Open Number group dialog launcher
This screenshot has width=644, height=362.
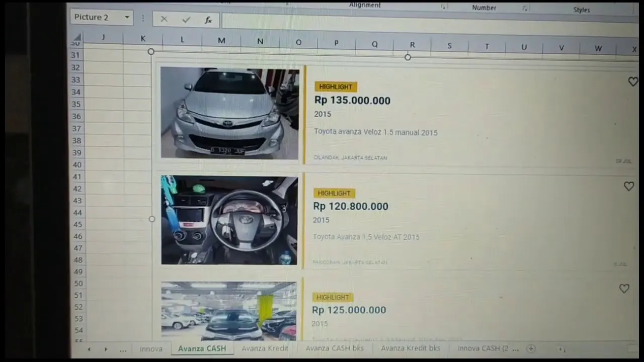tap(525, 9)
